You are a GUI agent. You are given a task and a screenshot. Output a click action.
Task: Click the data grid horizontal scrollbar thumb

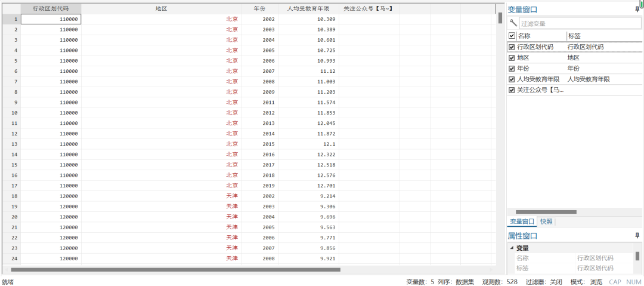pos(176,269)
